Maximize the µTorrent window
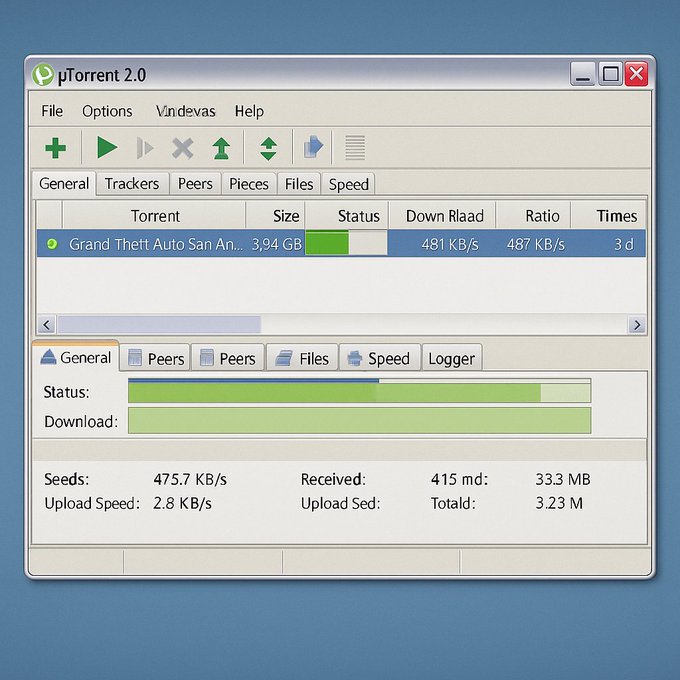The height and width of the screenshot is (680, 680). (x=611, y=74)
